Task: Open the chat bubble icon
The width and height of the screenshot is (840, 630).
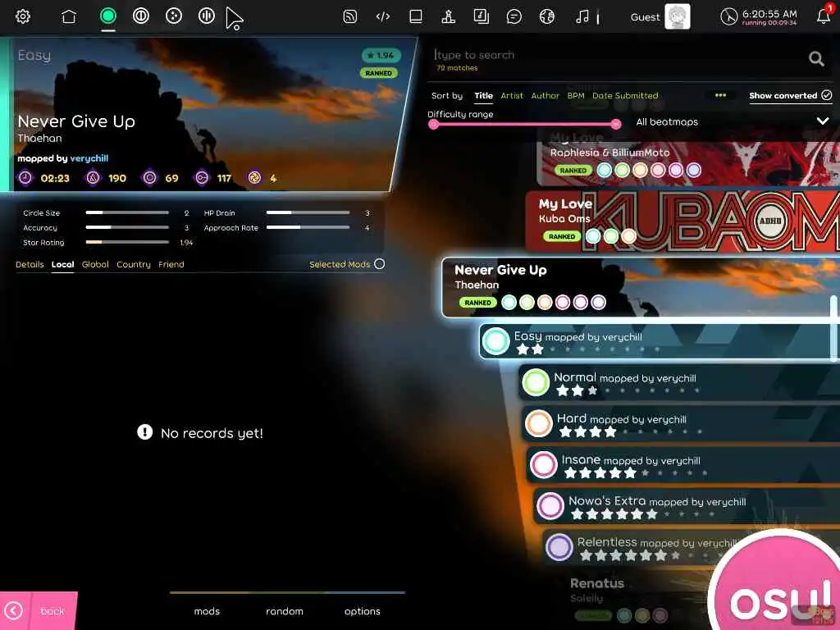Action: click(514, 17)
